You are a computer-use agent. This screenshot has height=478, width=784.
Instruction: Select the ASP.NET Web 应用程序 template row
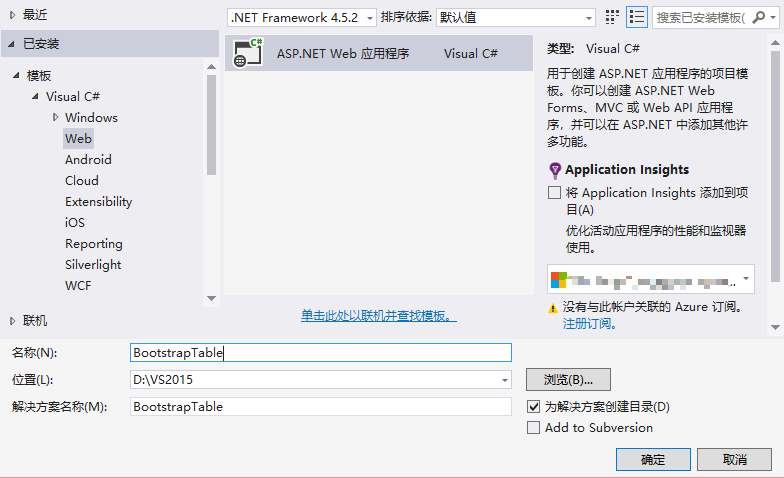pos(378,53)
